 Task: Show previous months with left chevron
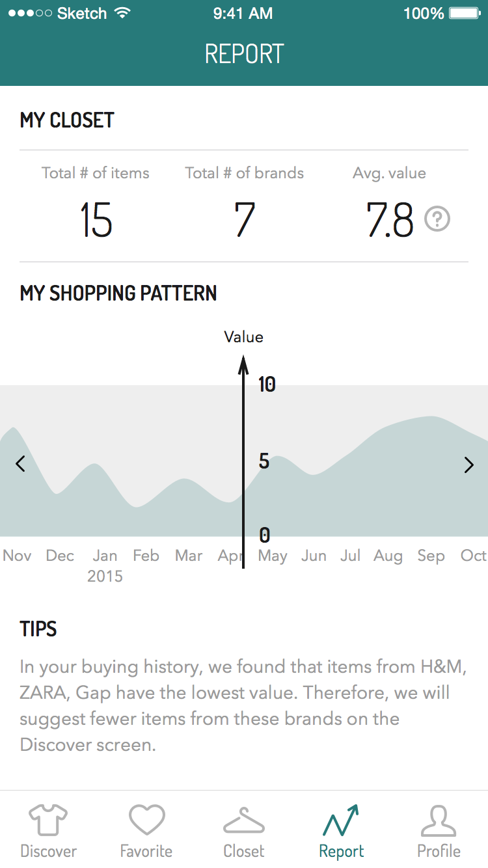click(x=20, y=464)
